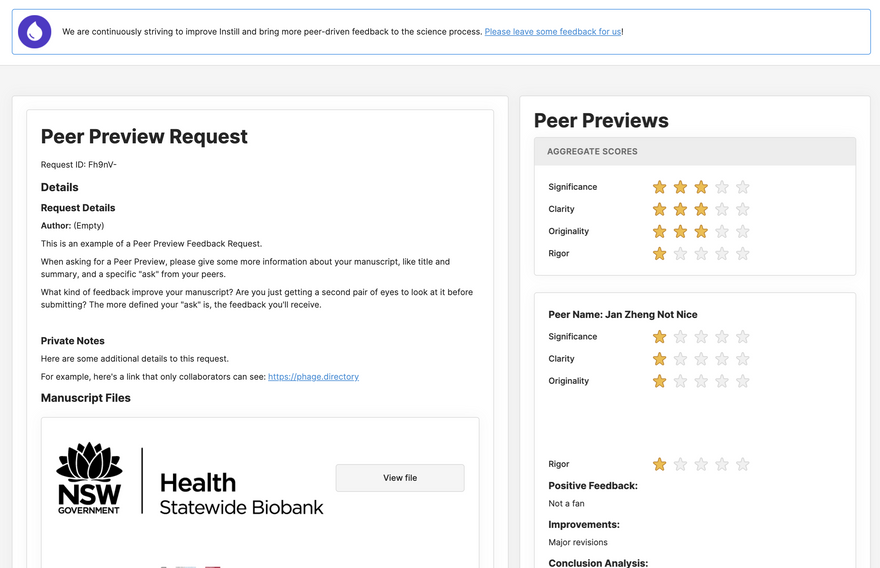Click the first star of aggregate Rigor
Viewport: 880px width, 568px height.
click(659, 254)
